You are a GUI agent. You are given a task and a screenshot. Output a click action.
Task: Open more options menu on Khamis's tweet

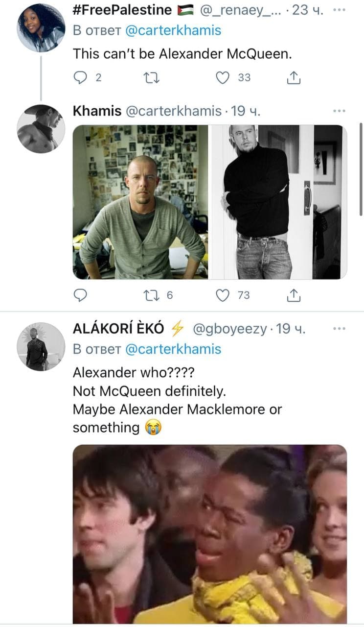click(x=339, y=111)
